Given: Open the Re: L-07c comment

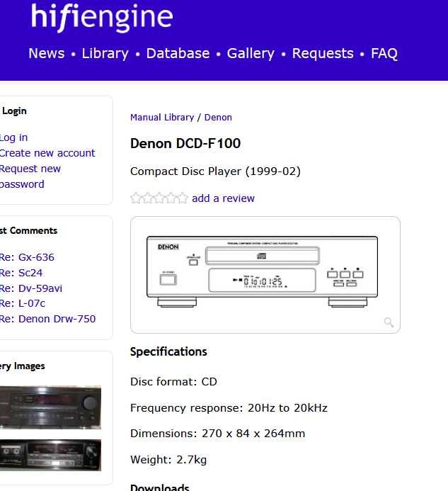Looking at the screenshot, I should pyautogui.click(x=23, y=303).
